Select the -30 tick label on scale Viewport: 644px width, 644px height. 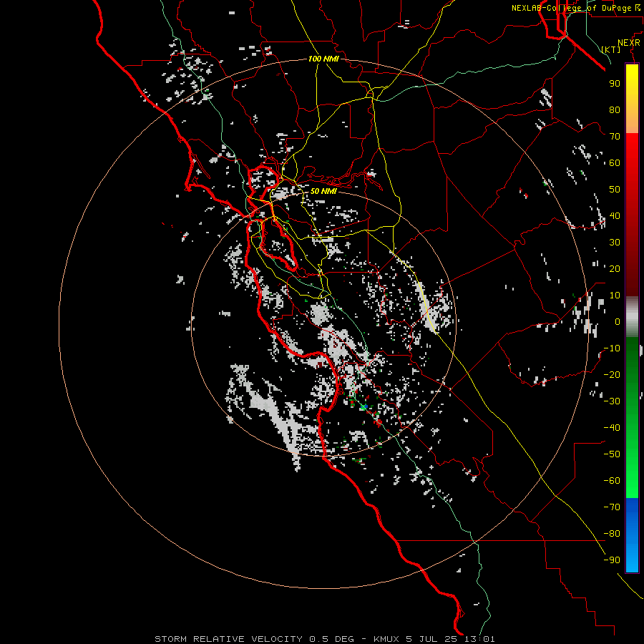pos(612,401)
